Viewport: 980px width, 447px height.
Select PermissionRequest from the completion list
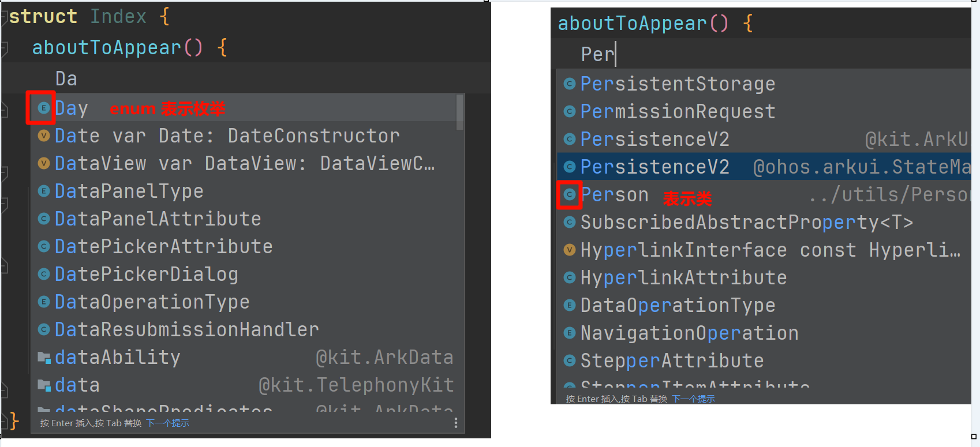(x=678, y=111)
